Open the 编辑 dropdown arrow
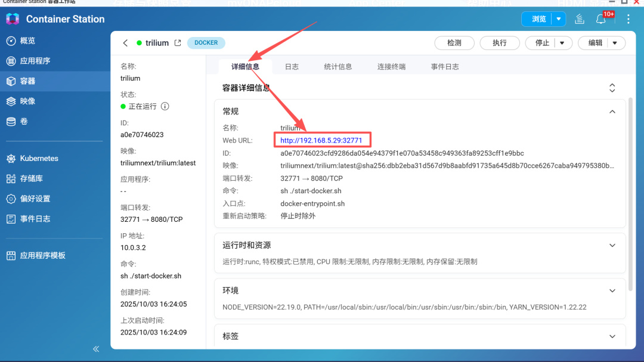 615,43
